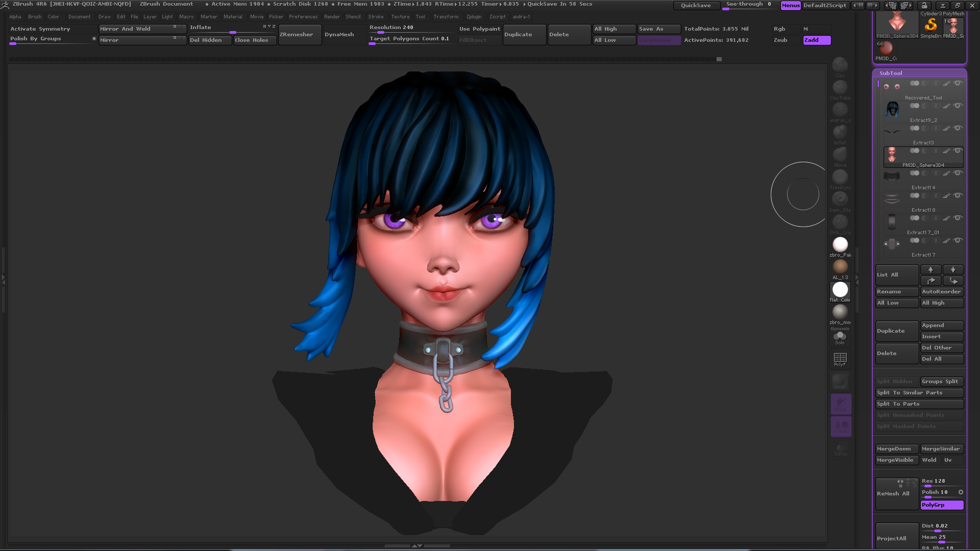The image size is (980, 551).
Task: Toggle Dynamic Solo mode
Action: tap(840, 337)
